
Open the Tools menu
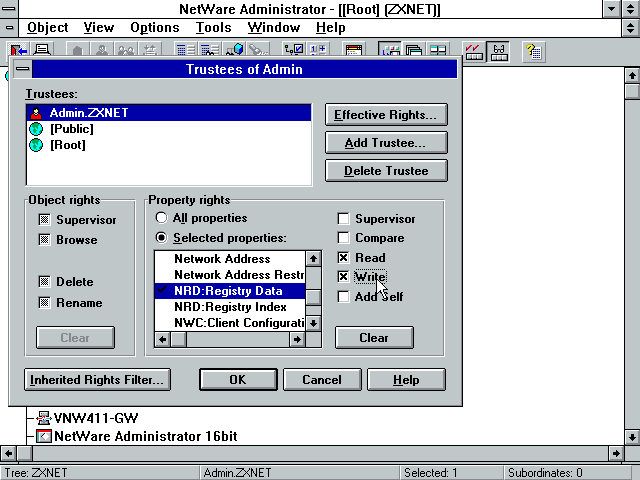pos(212,28)
